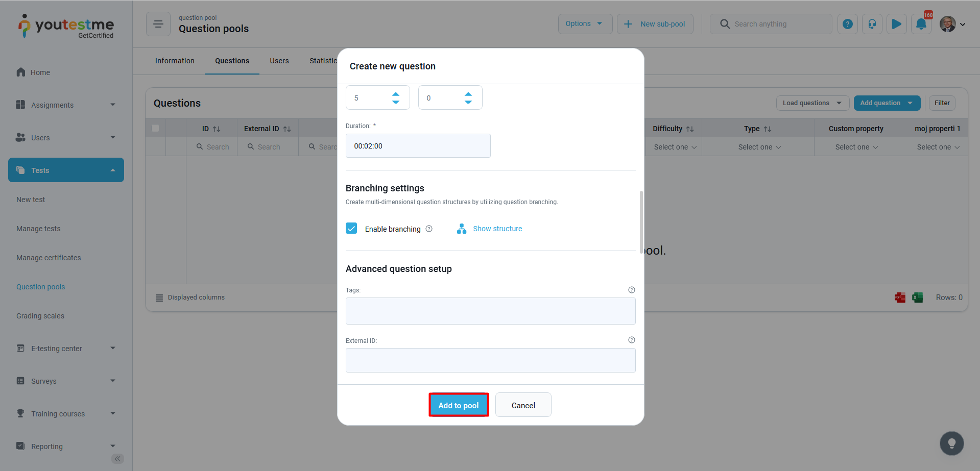
Task: Switch to the Information tab
Action: click(175, 61)
